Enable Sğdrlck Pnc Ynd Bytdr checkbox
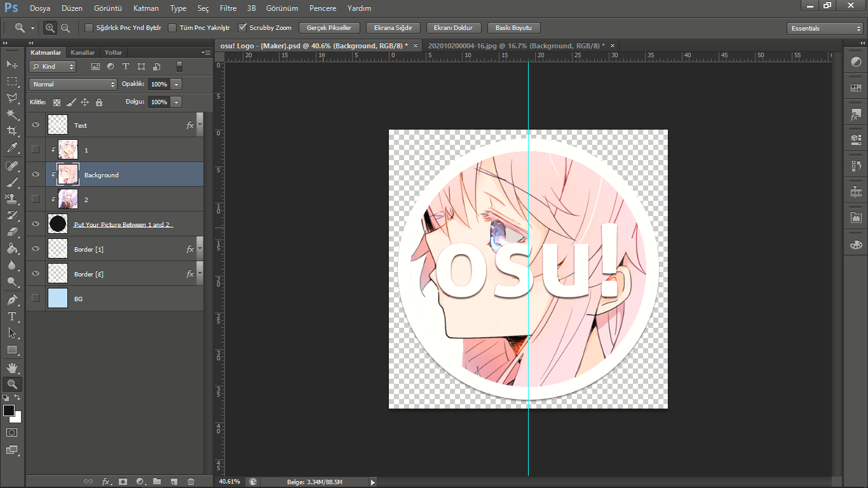868x488 pixels. pos(89,28)
